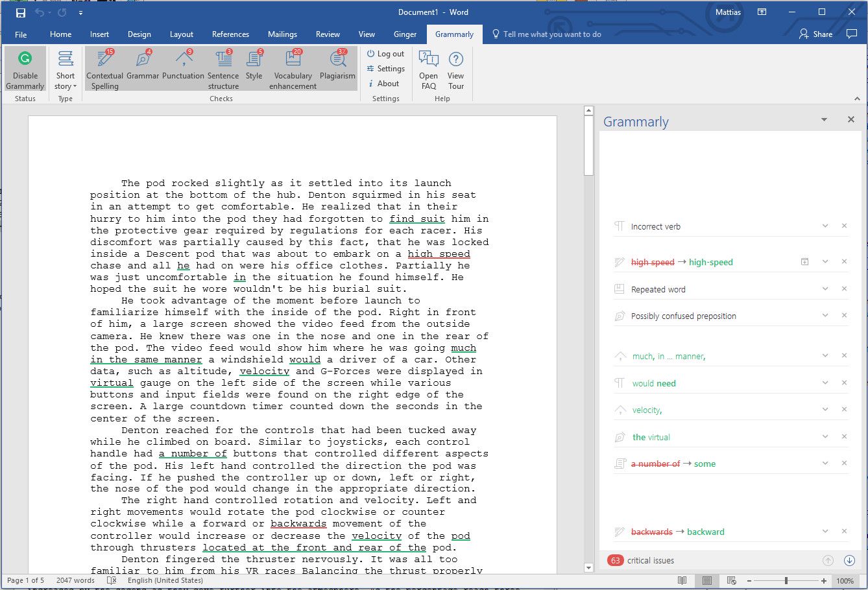This screenshot has height=590, width=868.
Task: Expand the Possibly confused preposition card
Action: 825,315
